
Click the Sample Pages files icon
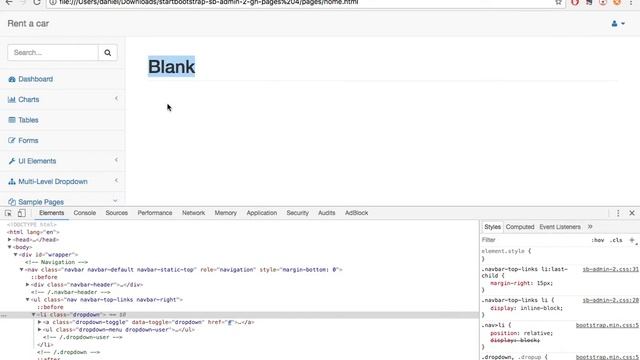(x=11, y=202)
